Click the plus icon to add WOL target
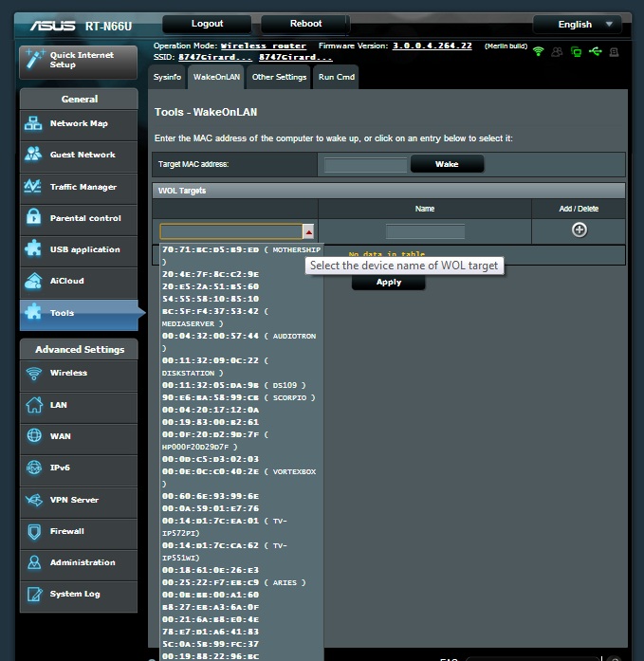 pos(580,230)
